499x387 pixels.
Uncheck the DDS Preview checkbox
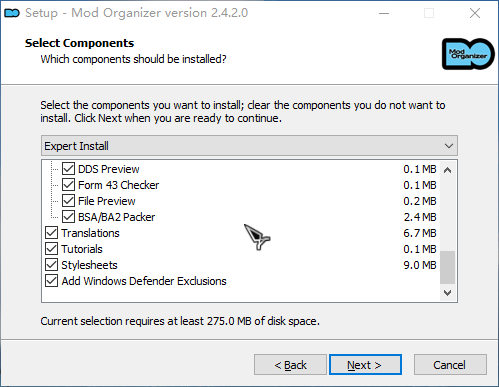(x=68, y=169)
